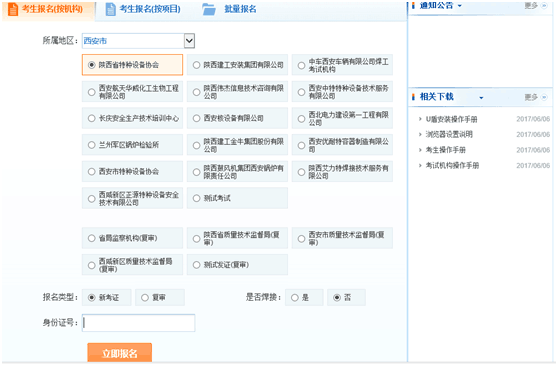Image resolution: width=558 pixels, height=366 pixels.
Task: Focus the 身份证号 input field
Action: (138, 323)
